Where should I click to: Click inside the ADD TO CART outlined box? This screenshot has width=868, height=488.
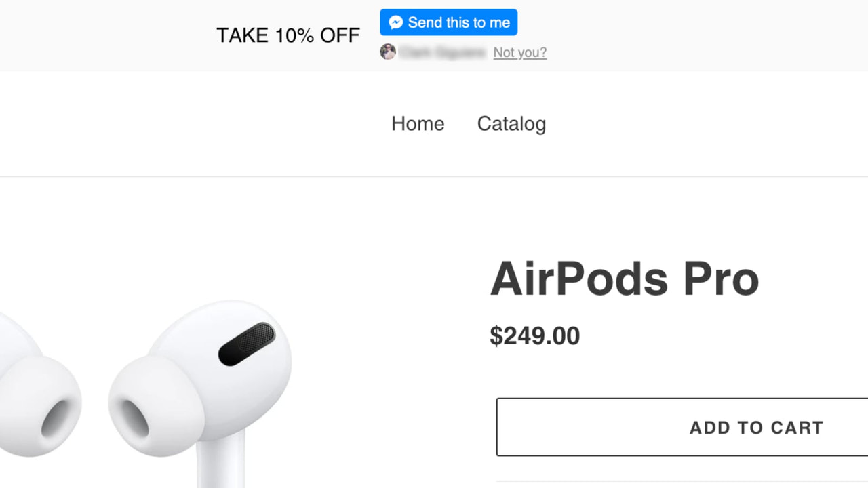click(678, 427)
